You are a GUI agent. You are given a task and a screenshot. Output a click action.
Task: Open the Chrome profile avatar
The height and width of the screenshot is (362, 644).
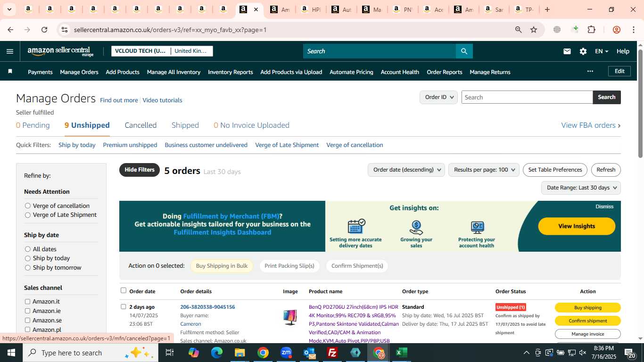[x=616, y=30]
